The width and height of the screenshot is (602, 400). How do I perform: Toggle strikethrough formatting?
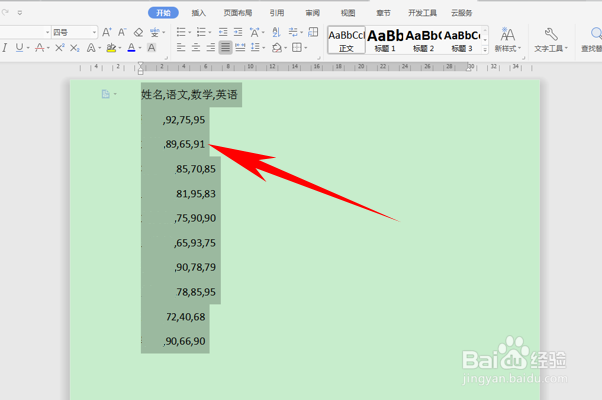tap(40, 48)
